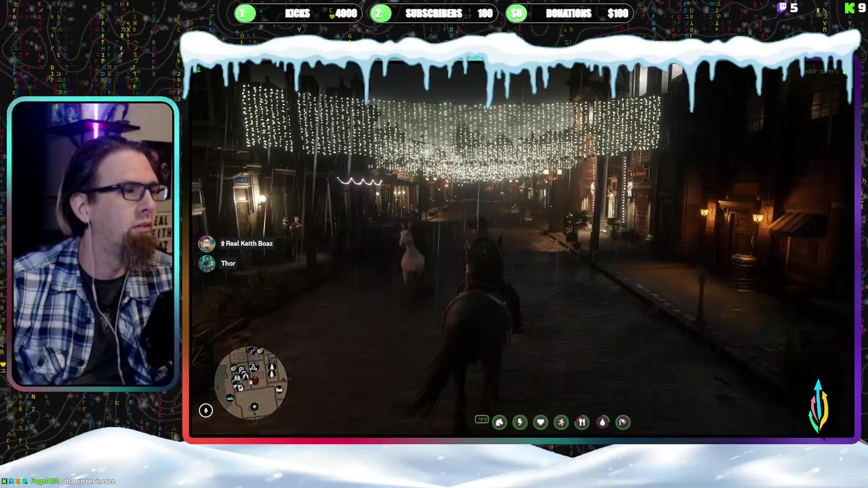Select the 'Thor' name label
868x488 pixels.
228,264
